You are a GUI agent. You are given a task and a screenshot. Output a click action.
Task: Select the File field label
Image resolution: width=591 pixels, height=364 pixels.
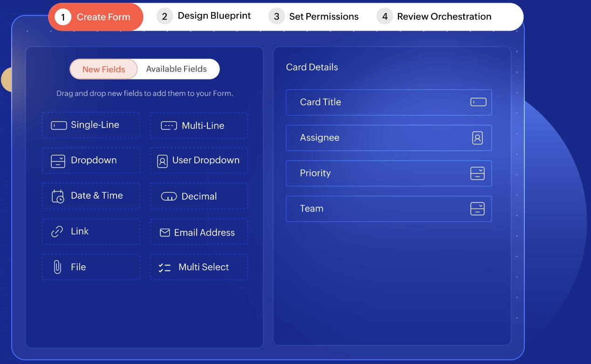pos(78,267)
